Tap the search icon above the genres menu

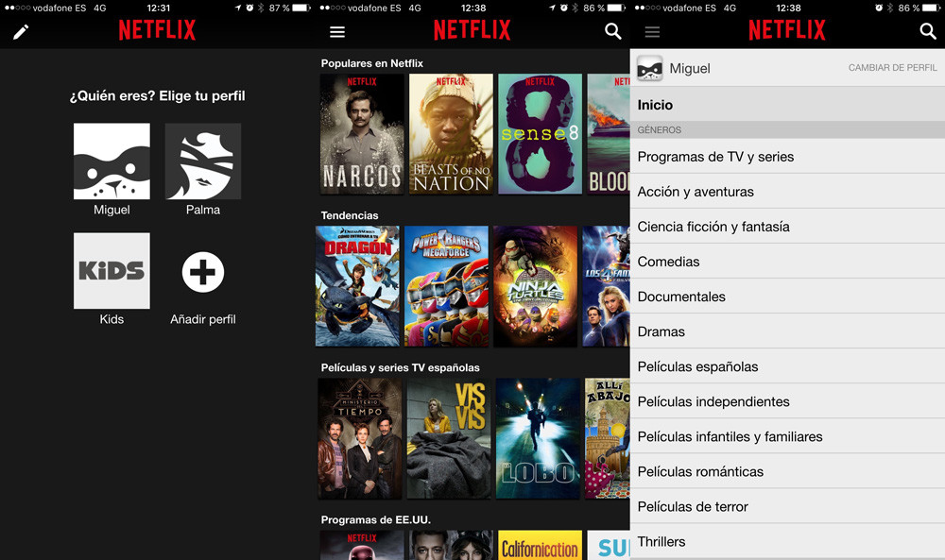pos(928,31)
